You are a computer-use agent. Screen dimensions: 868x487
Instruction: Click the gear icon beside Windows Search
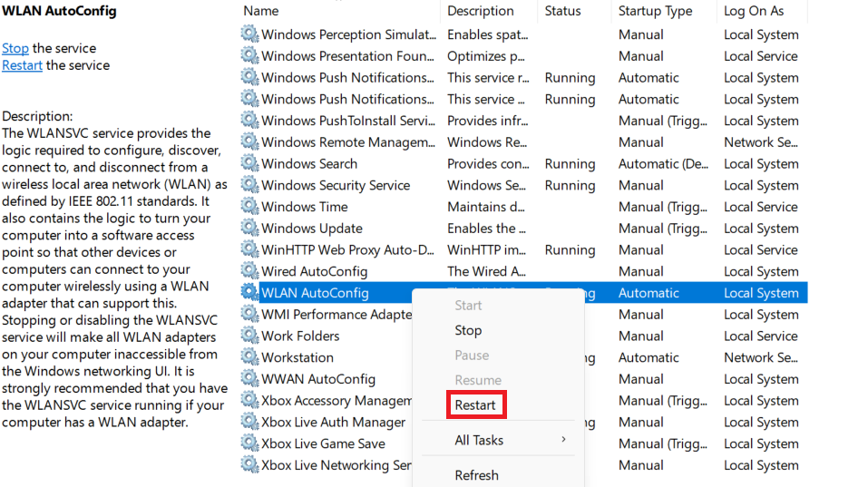coord(249,164)
